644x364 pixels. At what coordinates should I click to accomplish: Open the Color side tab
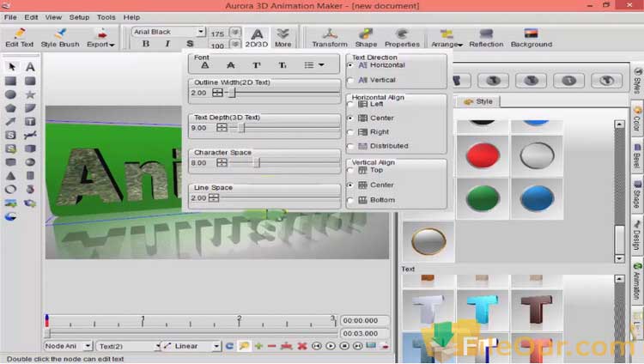coord(637,119)
